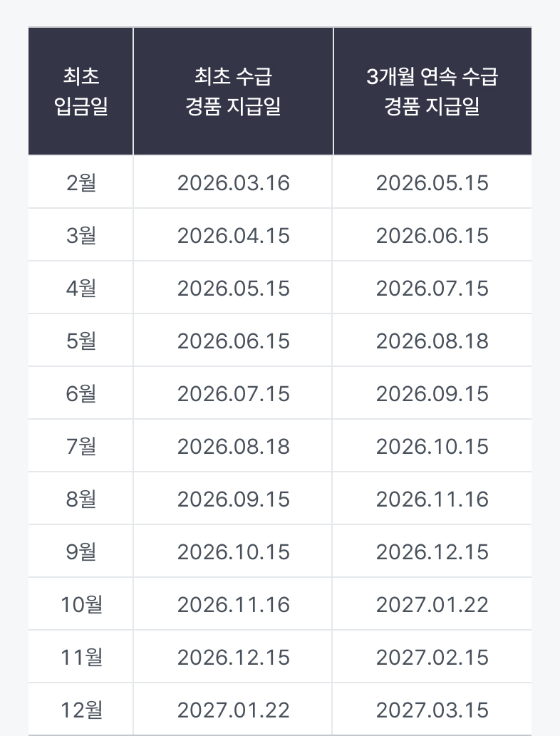Select the 12월 row label
This screenshot has width=560, height=736.
pos(81,709)
